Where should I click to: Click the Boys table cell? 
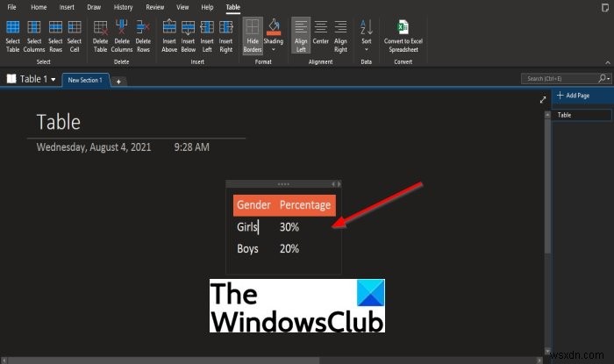tap(247, 249)
